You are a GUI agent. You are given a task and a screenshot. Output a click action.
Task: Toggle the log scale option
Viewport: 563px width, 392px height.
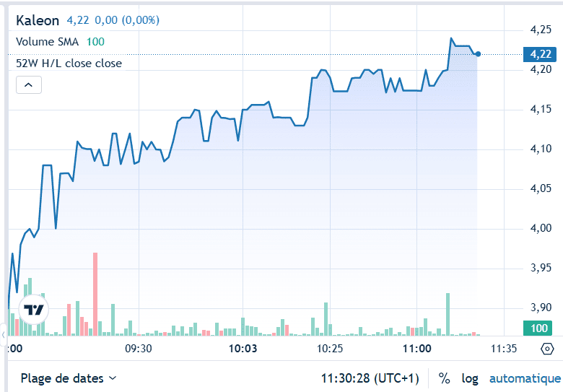(470, 378)
